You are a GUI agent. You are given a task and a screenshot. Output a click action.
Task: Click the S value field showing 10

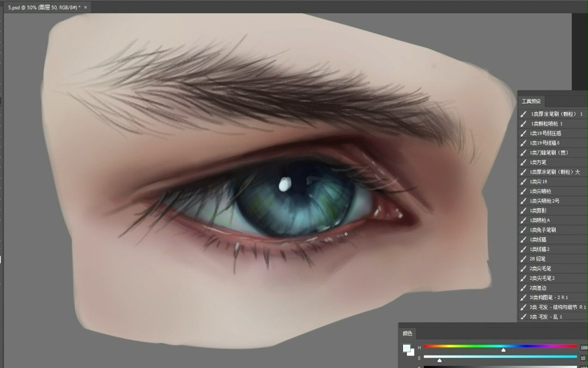pos(584,358)
